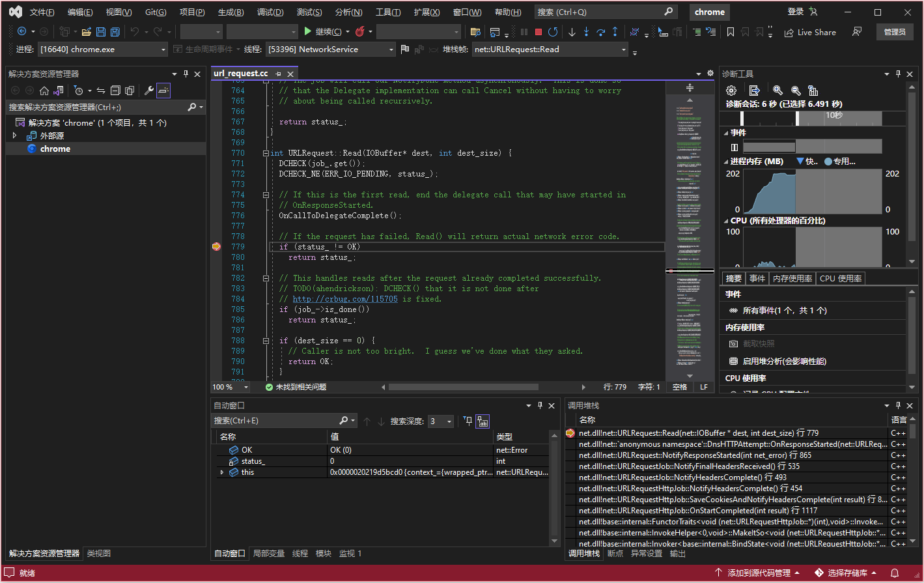Toggle pin on the url_request.cc tab
Image resolution: width=924 pixels, height=583 pixels.
click(278, 74)
